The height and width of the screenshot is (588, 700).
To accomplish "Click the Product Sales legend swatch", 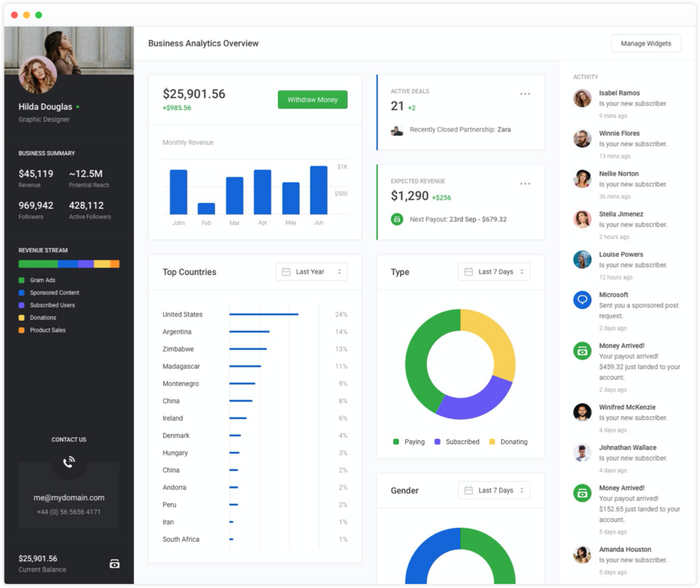I will click(x=22, y=330).
